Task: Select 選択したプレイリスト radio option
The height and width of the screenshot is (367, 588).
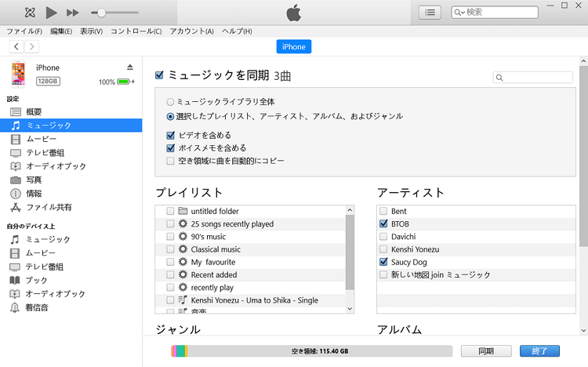Action: tap(170, 117)
